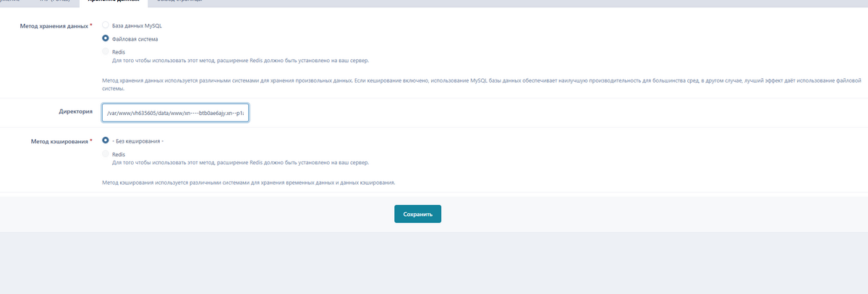Click the caching method description text
Screen dimensions: 868x294
coord(252,182)
